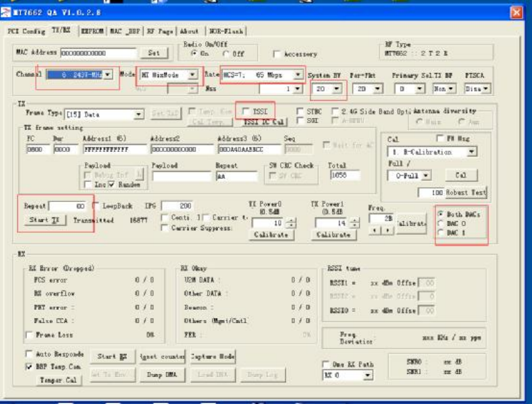
Task: Select the Both DACs radio button
Action: 441,214
